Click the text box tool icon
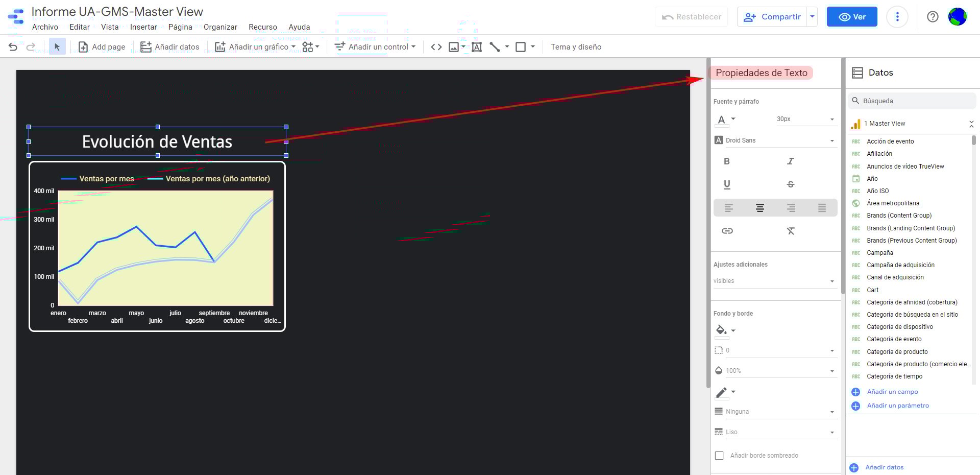Image resolution: width=980 pixels, height=475 pixels. point(477,47)
